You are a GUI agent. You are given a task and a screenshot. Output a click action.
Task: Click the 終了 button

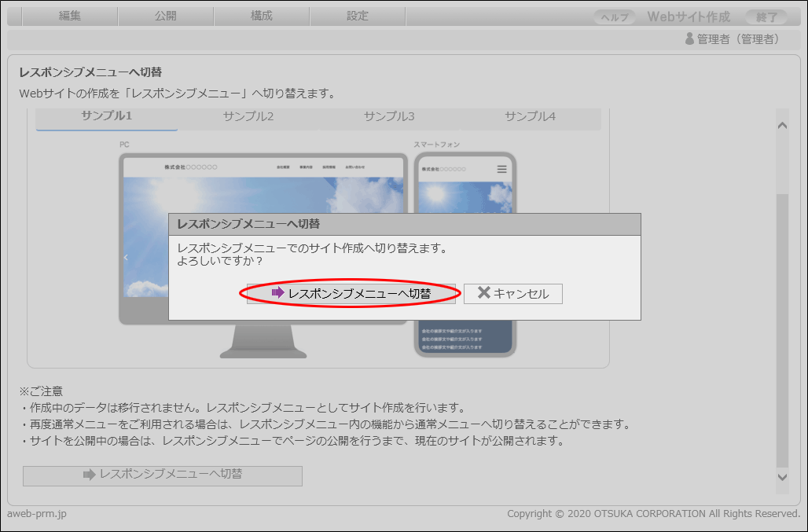766,17
